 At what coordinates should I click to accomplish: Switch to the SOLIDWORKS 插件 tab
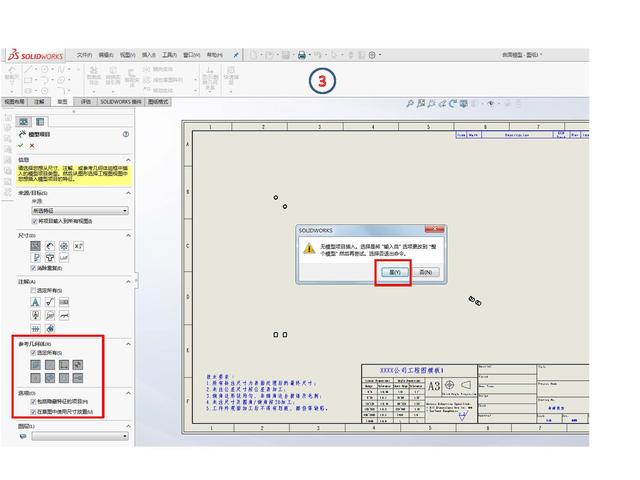pos(121,102)
